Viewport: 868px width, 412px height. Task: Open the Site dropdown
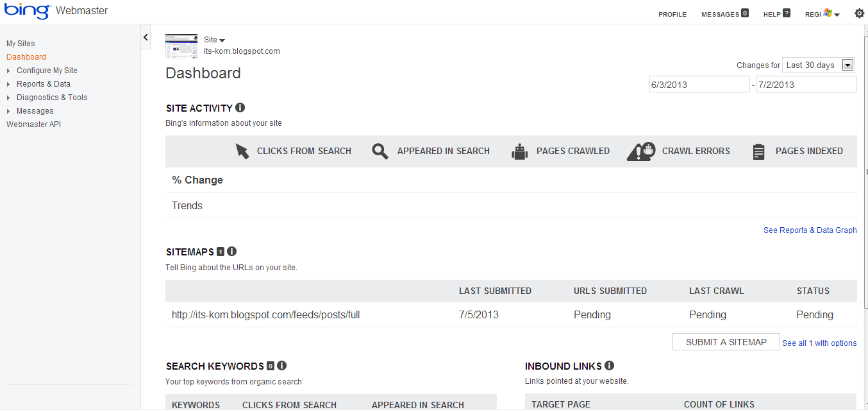coord(215,40)
